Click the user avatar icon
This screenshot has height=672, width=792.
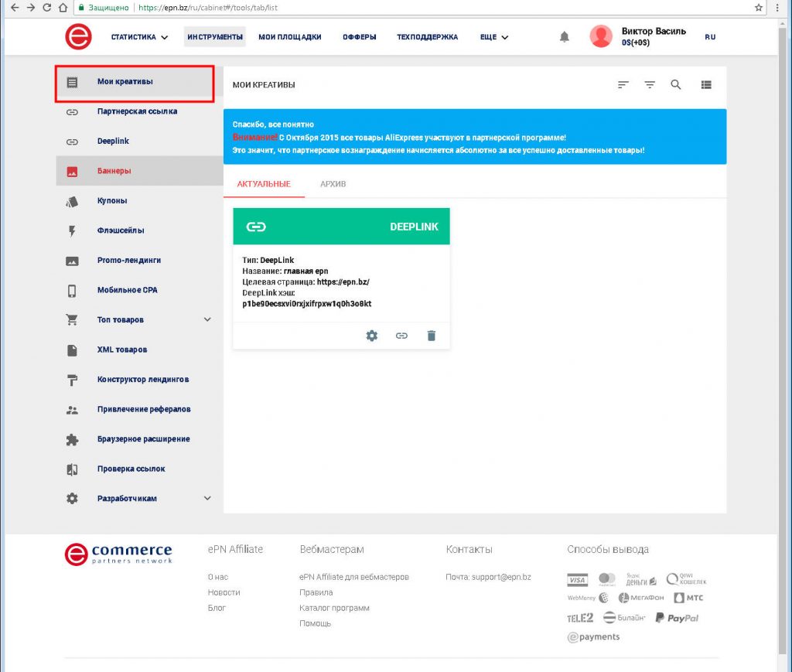tap(601, 36)
